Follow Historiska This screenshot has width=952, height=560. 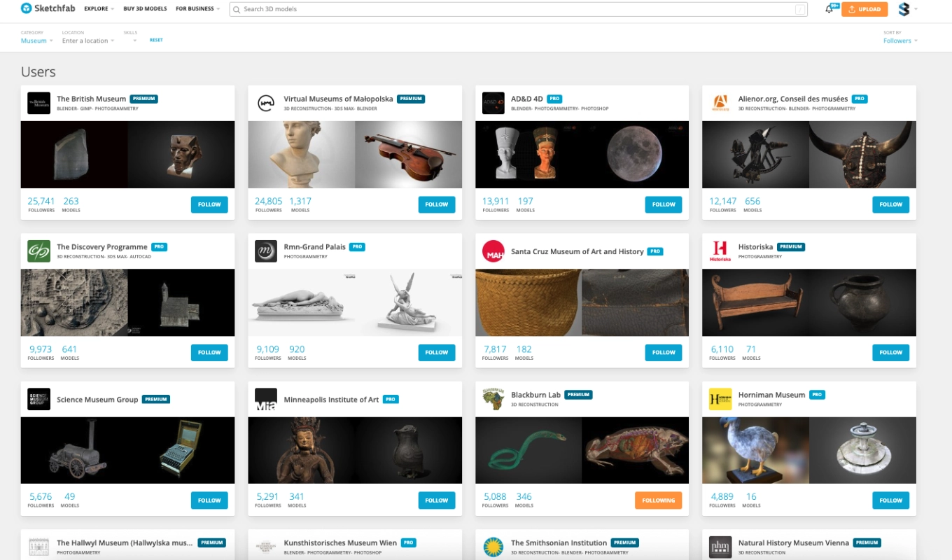click(891, 352)
